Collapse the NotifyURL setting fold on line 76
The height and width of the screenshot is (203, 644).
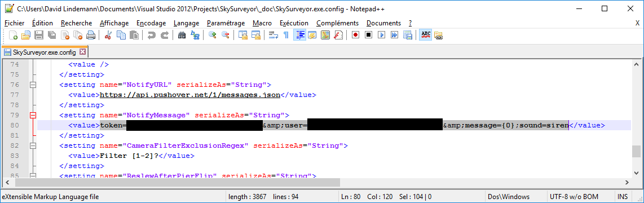[x=33, y=85]
